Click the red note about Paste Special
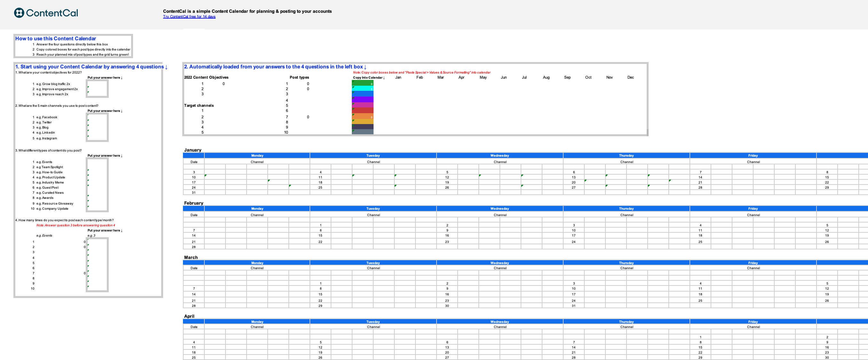868x360 pixels. click(x=422, y=72)
